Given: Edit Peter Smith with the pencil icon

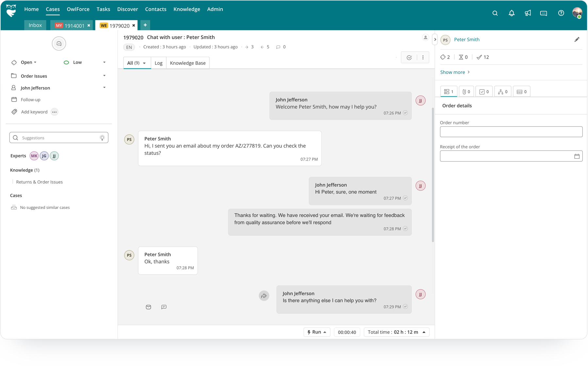Looking at the screenshot, I should click(x=577, y=39).
